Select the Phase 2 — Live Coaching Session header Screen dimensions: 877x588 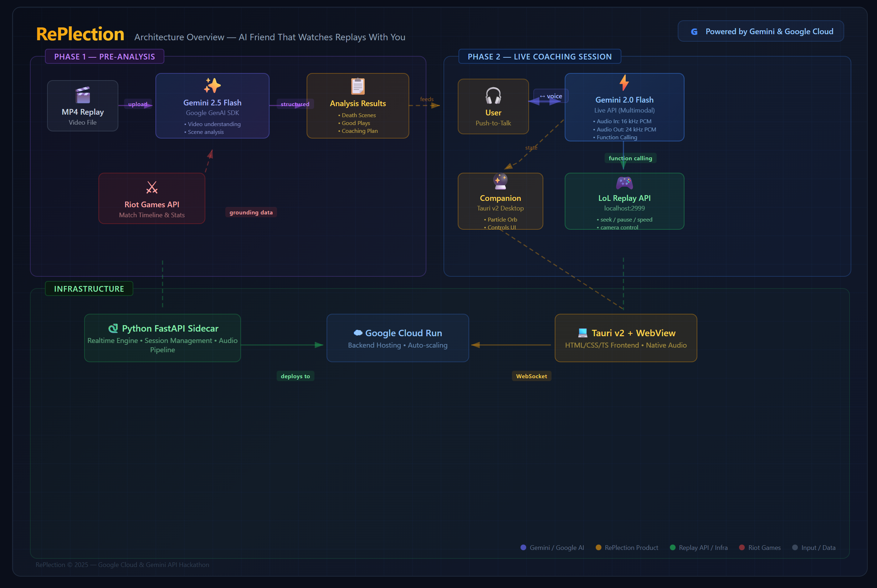coord(539,57)
